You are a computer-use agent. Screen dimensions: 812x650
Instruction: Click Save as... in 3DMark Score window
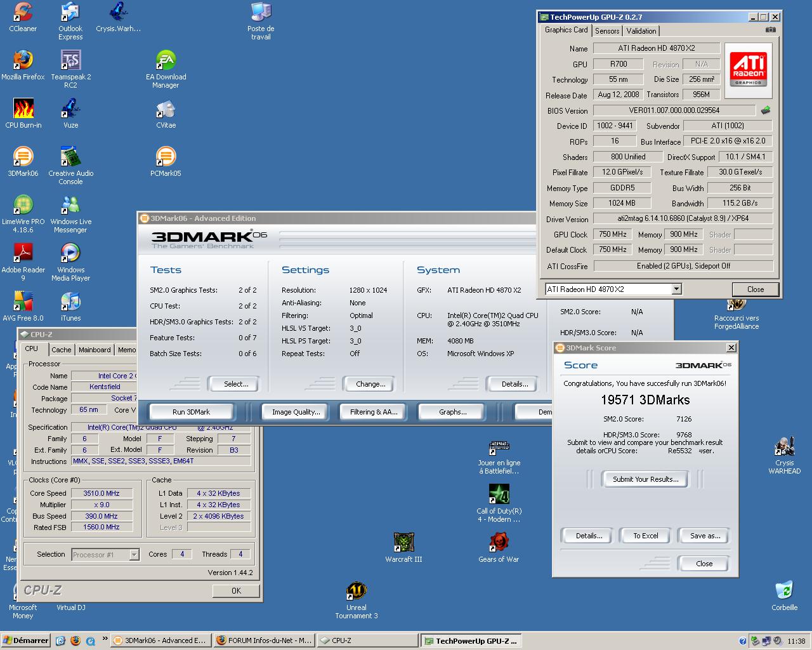point(705,536)
